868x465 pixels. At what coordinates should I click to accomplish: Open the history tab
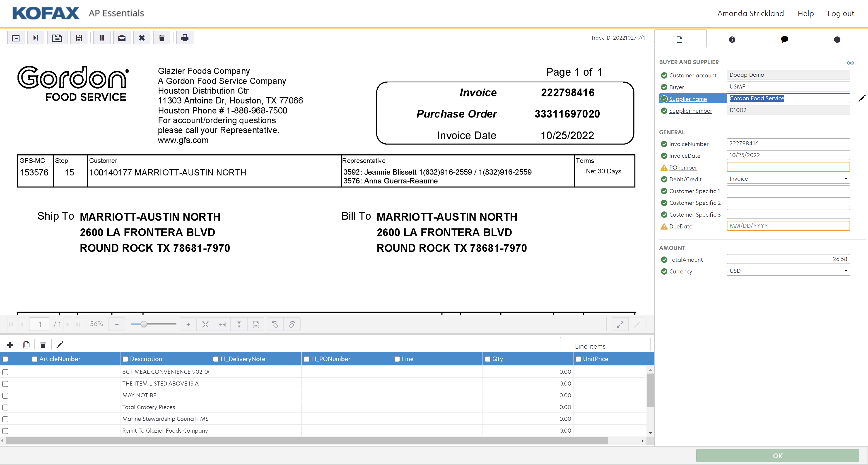point(837,39)
